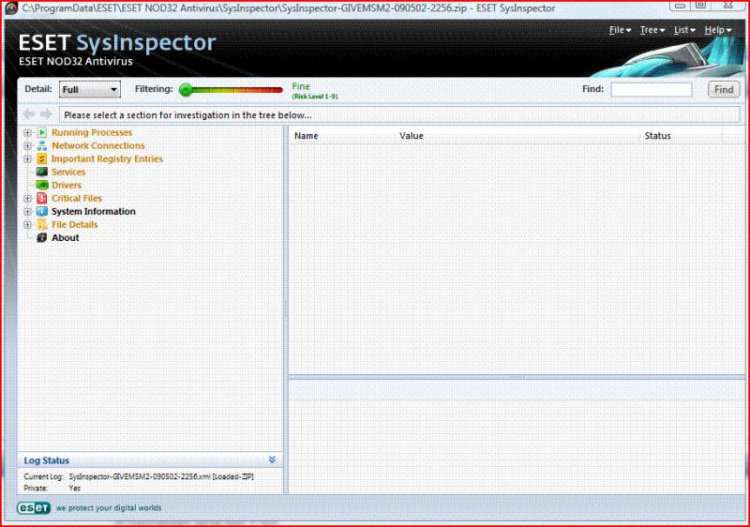Select Critical Files tree label
The width and height of the screenshot is (750, 527).
pos(77,198)
